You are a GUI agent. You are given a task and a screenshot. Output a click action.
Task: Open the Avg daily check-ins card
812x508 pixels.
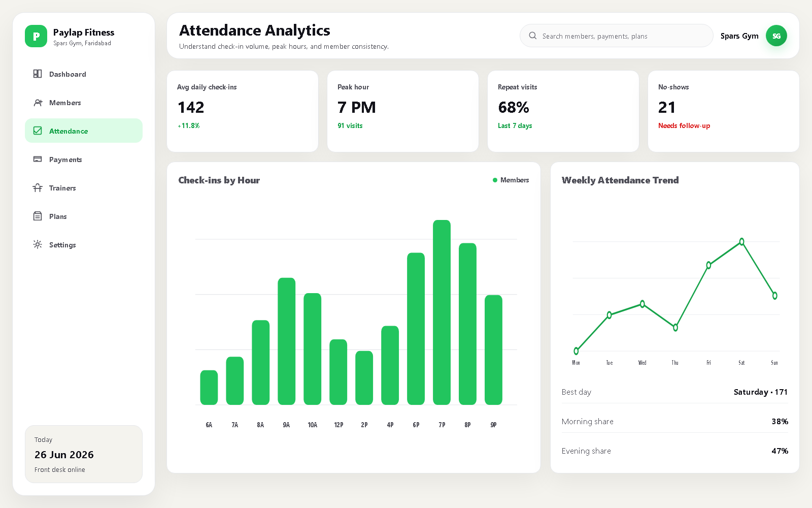pyautogui.click(x=243, y=111)
